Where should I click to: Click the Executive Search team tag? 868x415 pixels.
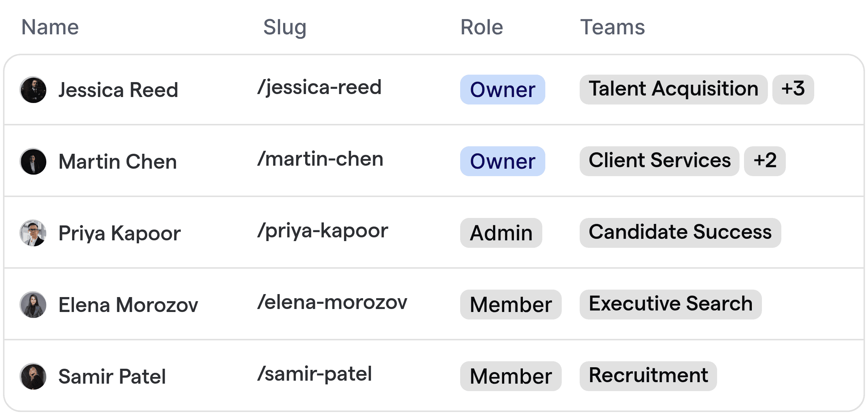point(670,304)
